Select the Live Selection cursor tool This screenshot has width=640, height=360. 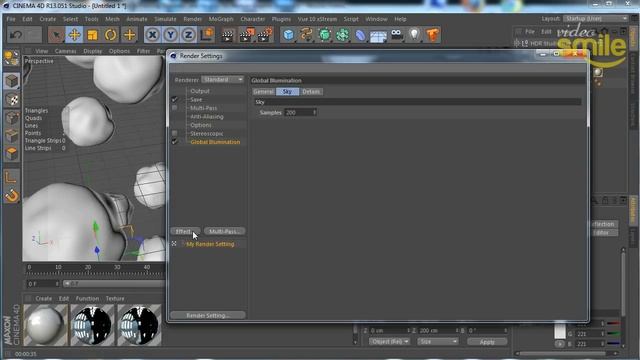pos(56,35)
